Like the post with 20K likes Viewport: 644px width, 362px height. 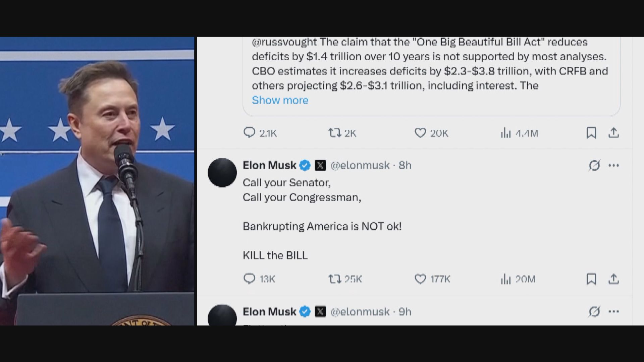[x=420, y=133]
